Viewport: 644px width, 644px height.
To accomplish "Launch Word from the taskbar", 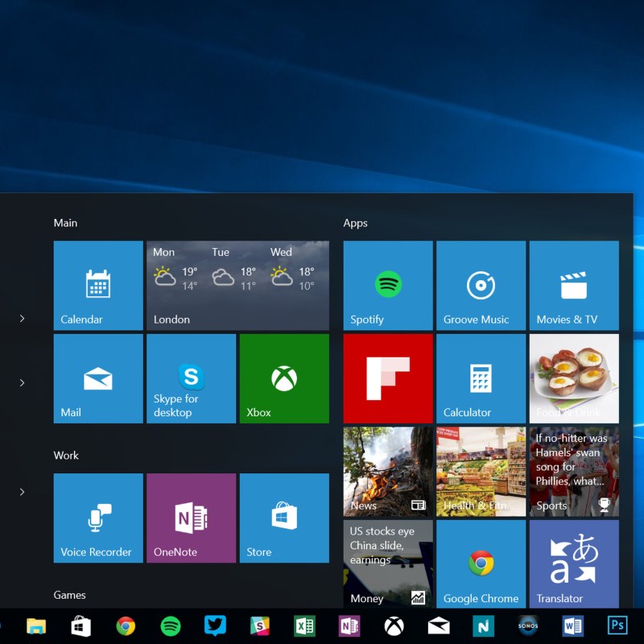I will coord(573,626).
